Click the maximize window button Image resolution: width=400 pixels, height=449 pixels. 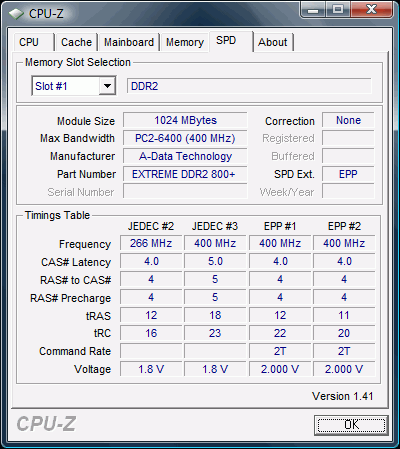[x=338, y=10]
